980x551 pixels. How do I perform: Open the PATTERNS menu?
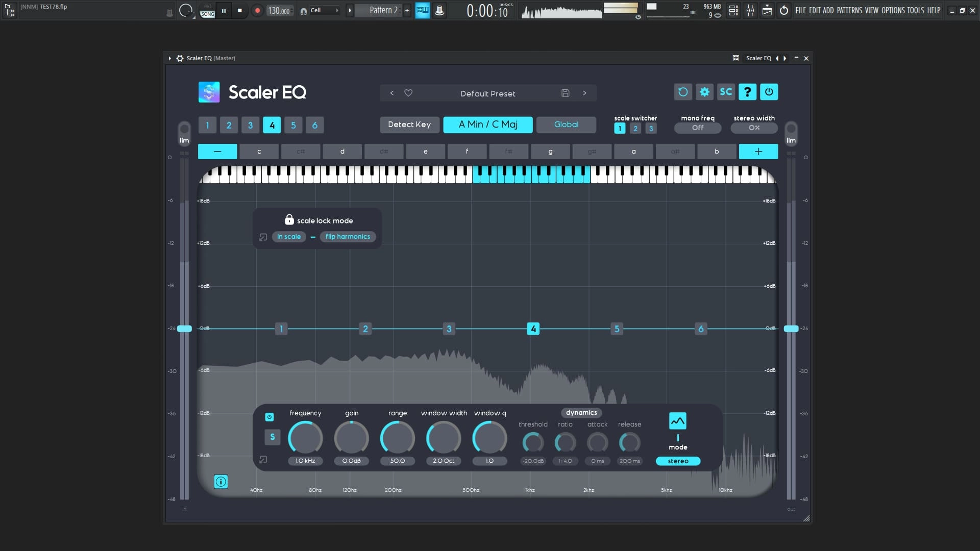(849, 10)
